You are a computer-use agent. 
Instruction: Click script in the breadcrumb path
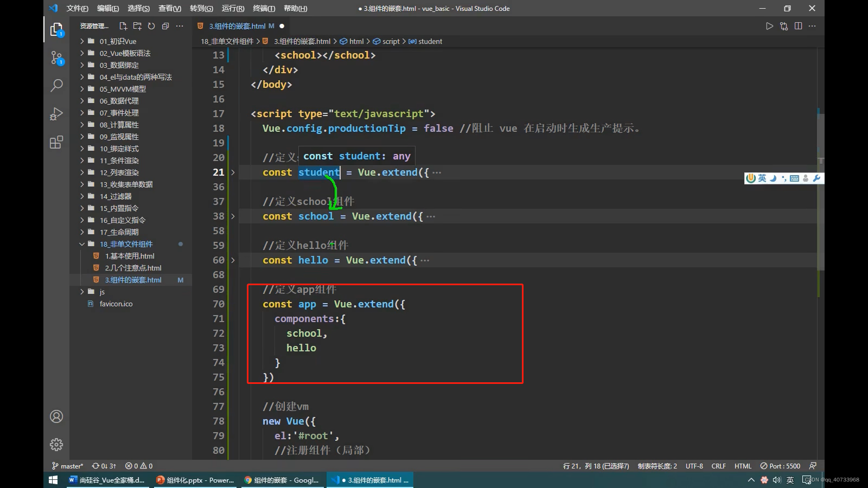(x=391, y=41)
